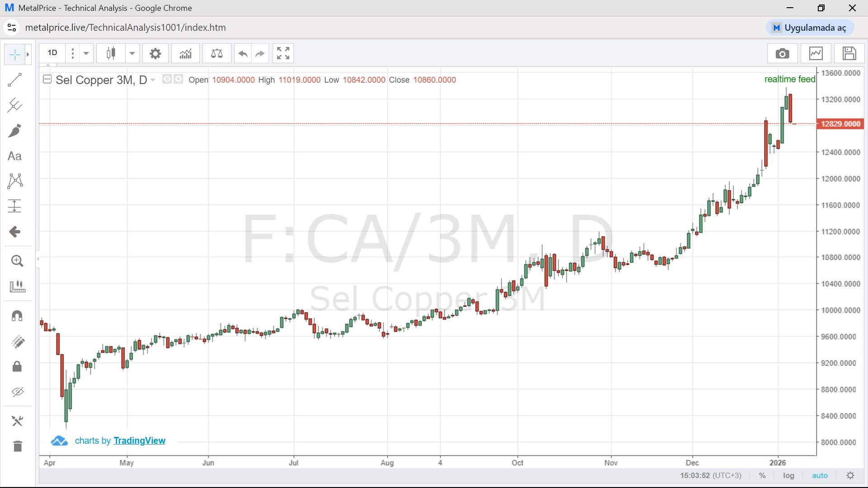
Task: Expand the Sel Copper 3M legend arrow
Action: (x=153, y=80)
